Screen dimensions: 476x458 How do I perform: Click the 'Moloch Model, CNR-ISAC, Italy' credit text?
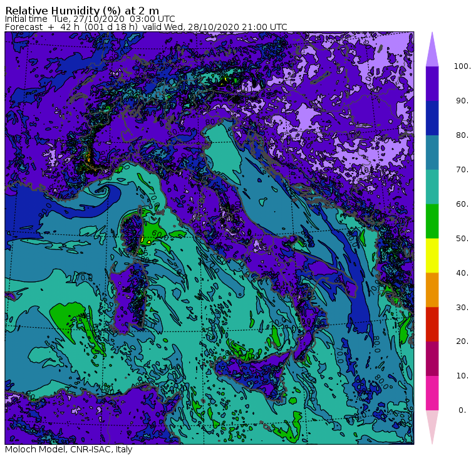[x=69, y=449]
